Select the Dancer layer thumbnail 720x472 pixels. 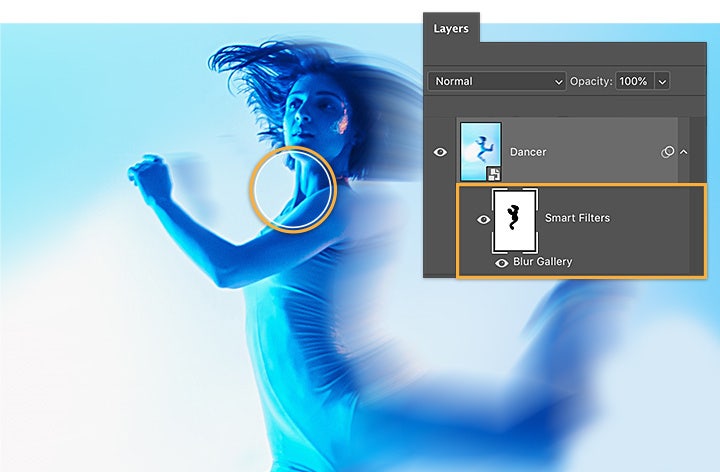coord(480,152)
